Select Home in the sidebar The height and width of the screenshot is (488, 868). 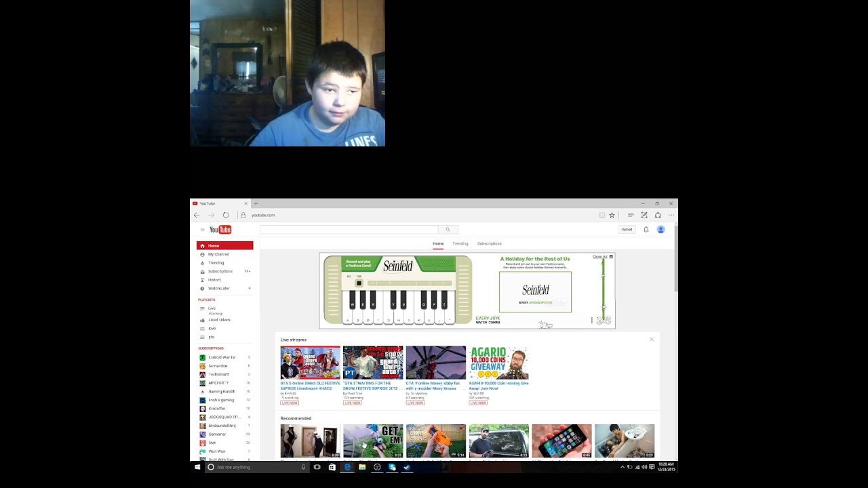[225, 245]
